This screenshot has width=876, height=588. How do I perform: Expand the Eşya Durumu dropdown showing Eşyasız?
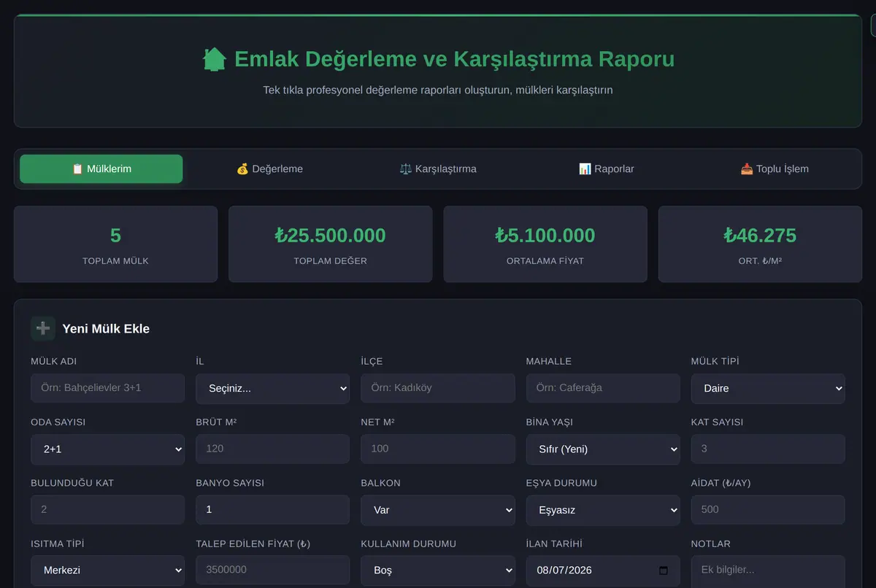coord(603,510)
